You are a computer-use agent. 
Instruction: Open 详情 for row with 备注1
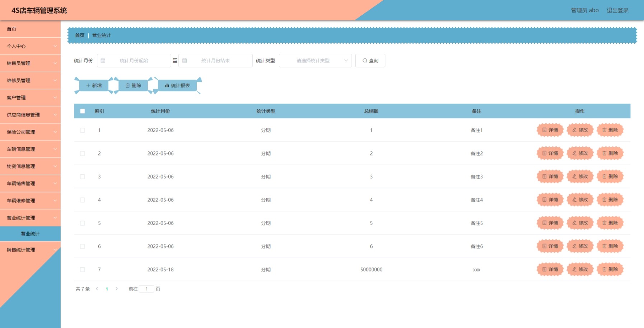pyautogui.click(x=550, y=130)
